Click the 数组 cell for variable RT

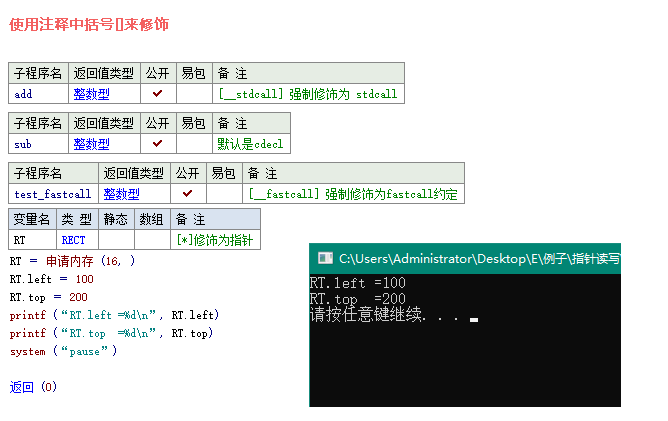[x=153, y=240]
